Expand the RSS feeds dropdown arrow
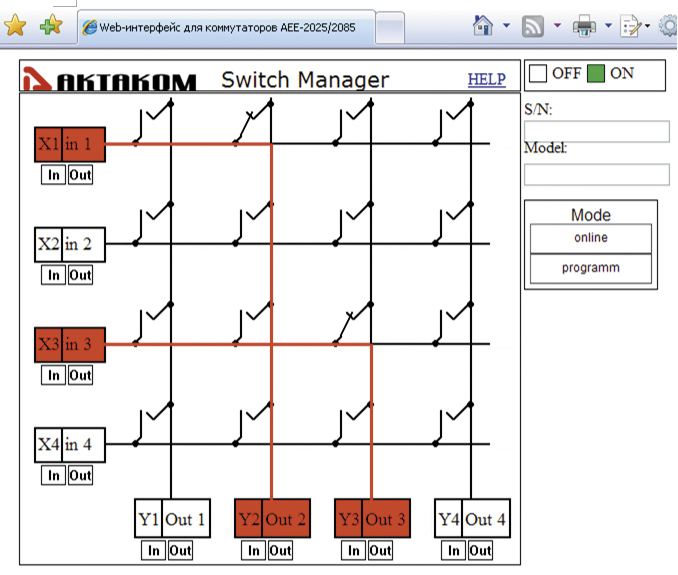This screenshot has height=575, width=678. 557,26
